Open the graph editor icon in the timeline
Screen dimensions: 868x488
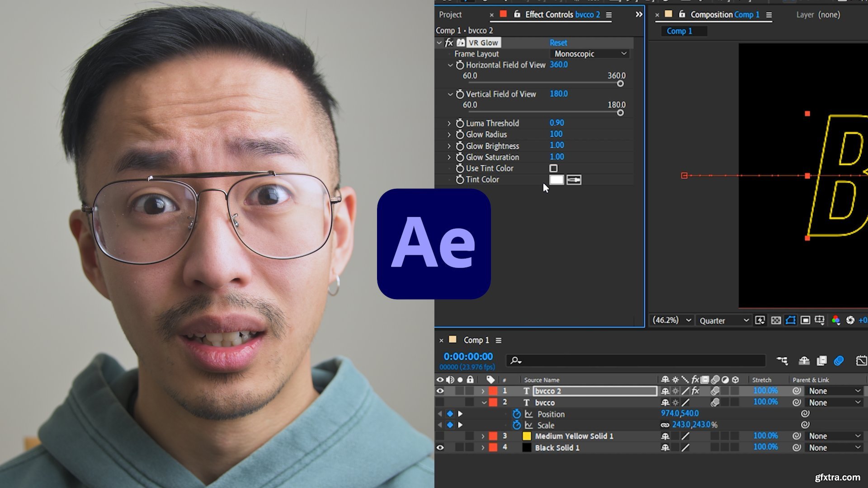[860, 361]
